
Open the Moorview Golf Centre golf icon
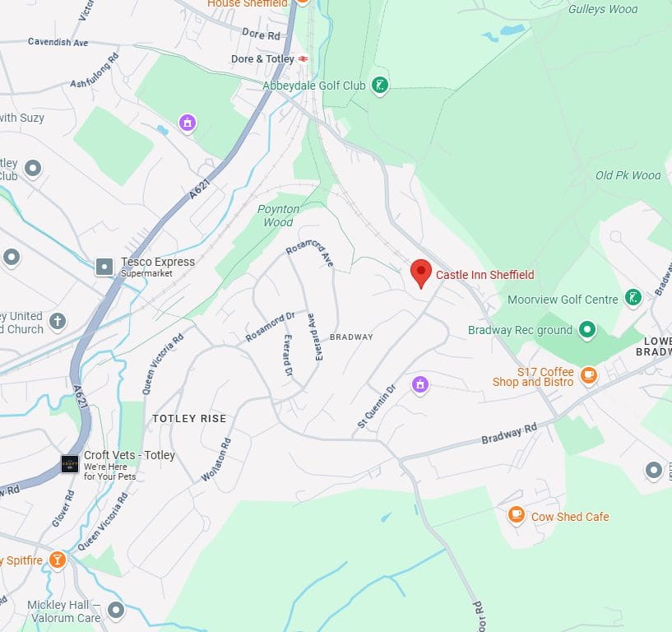tap(633, 298)
